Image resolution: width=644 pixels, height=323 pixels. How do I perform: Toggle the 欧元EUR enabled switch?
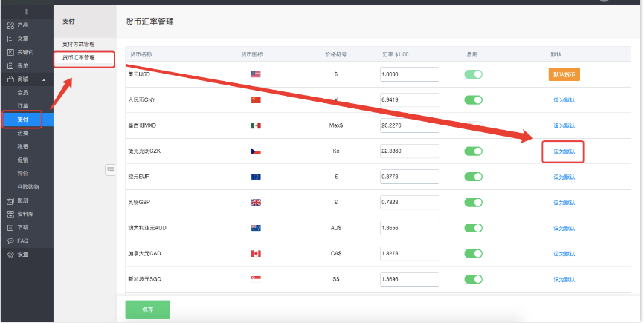[473, 177]
